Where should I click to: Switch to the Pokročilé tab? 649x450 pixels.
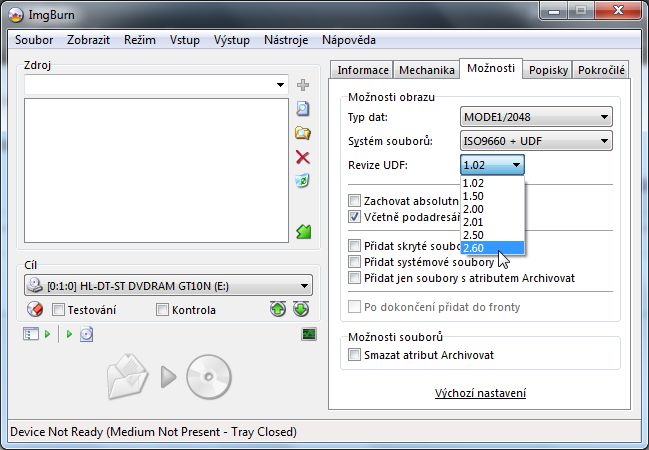pyautogui.click(x=601, y=70)
